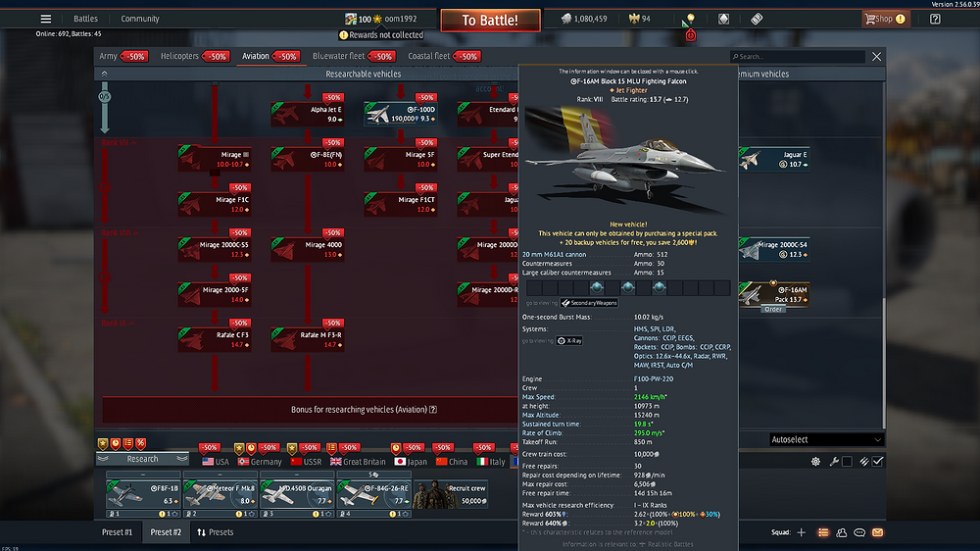Open the Rewards not collected notice

[380, 35]
